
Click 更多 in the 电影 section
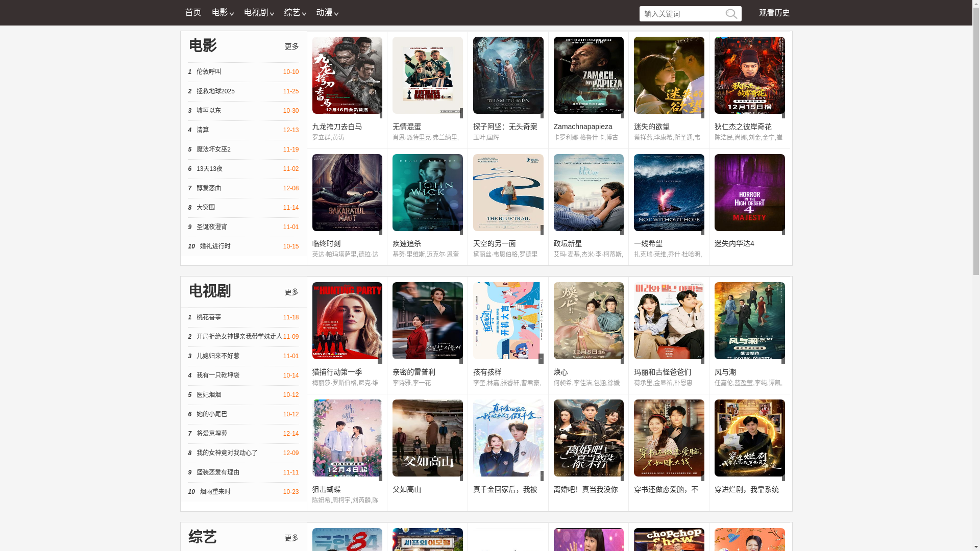tap(291, 46)
